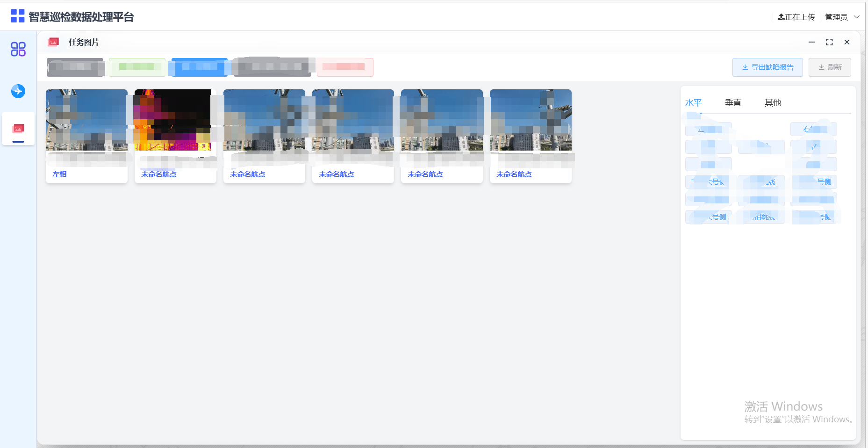Minimize the 任务图片 panel
Viewport: 868px width, 448px height.
[812, 42]
